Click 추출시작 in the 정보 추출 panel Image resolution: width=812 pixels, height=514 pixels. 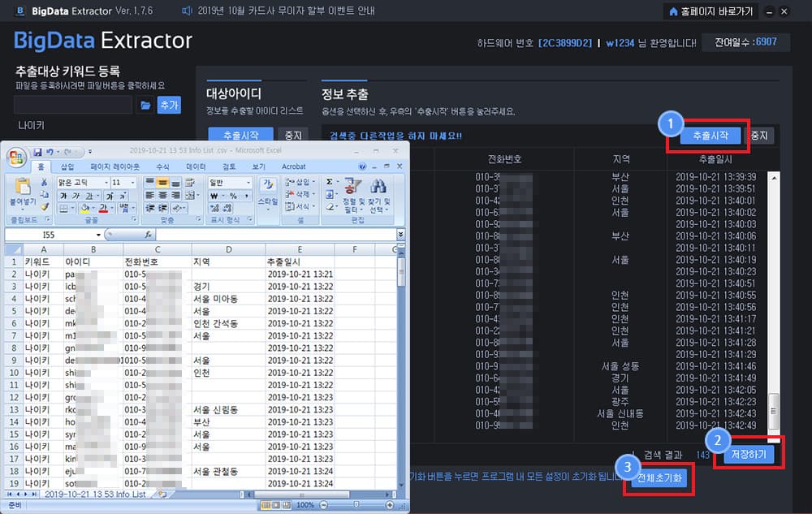[x=710, y=136]
